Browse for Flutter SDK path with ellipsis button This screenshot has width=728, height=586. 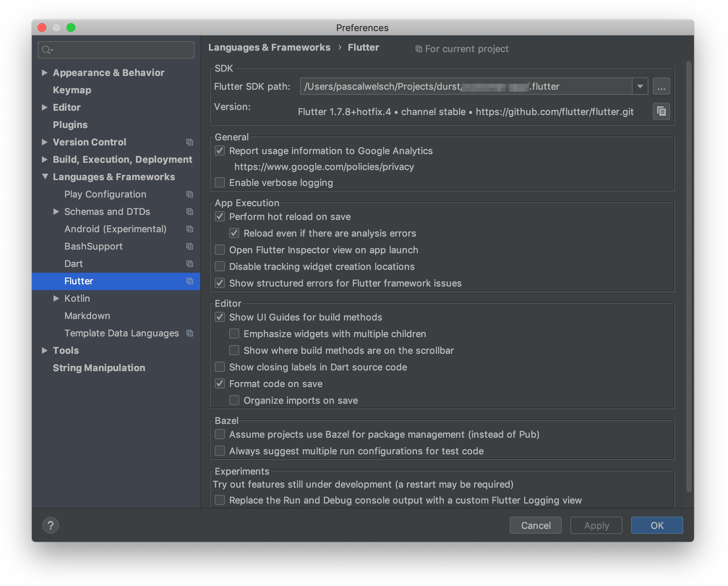(661, 86)
